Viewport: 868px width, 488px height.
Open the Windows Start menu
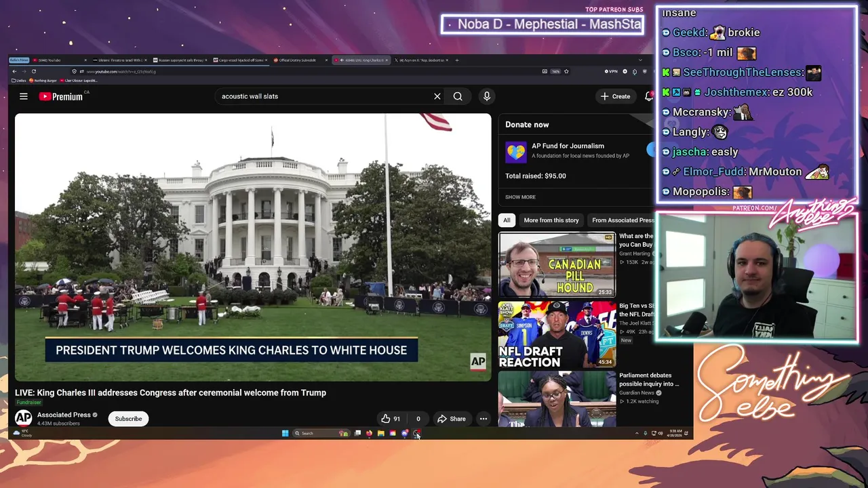tap(285, 433)
